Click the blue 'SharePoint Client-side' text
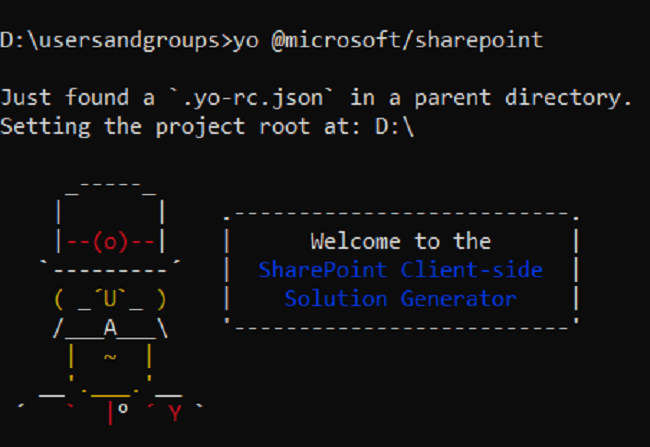Viewport: 650px width, 447px height. coord(400,270)
